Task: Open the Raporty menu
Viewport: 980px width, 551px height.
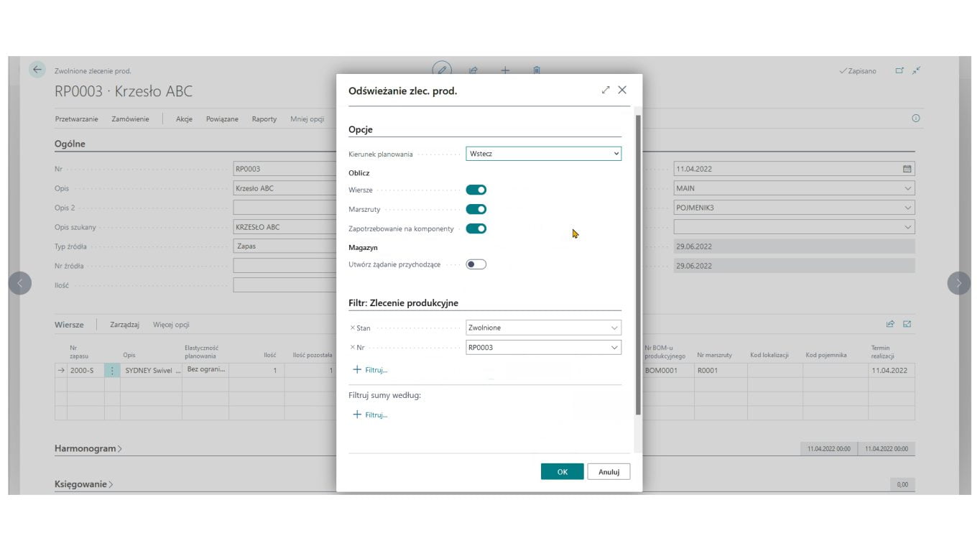Action: pyautogui.click(x=264, y=119)
